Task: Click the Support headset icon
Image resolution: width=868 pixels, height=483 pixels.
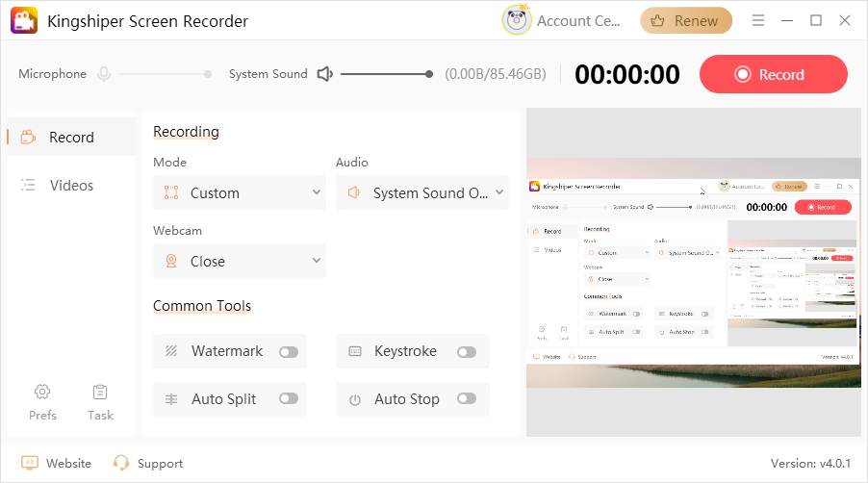Action: (120, 463)
